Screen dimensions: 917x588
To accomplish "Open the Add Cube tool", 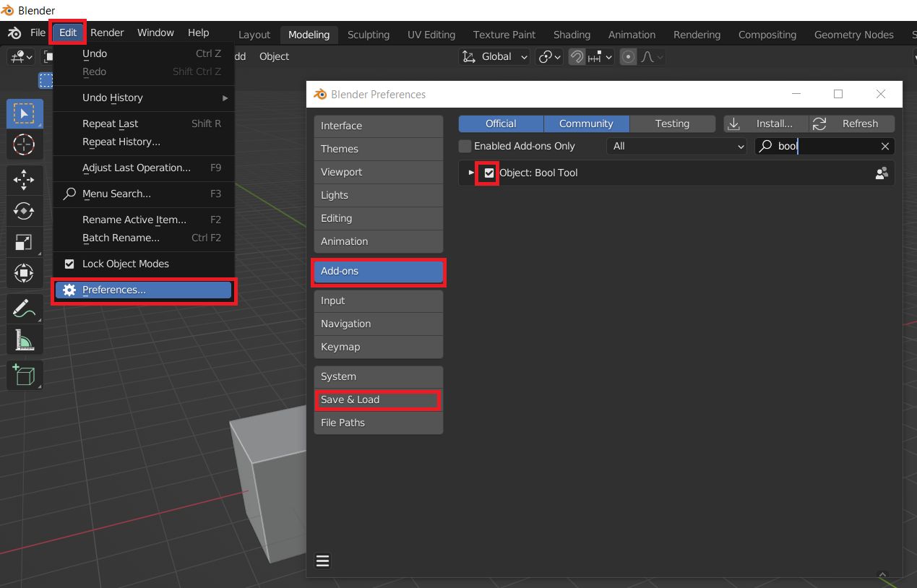I will pos(25,375).
